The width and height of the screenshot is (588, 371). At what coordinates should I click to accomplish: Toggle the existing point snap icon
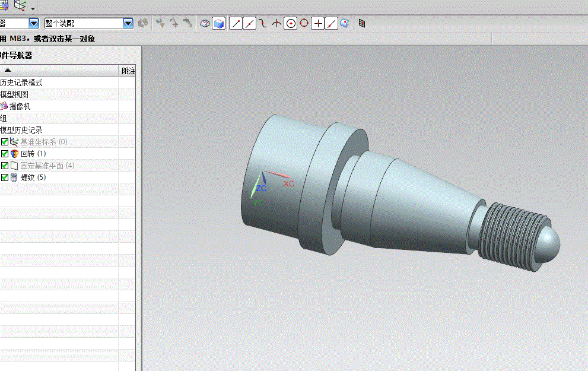[317, 23]
